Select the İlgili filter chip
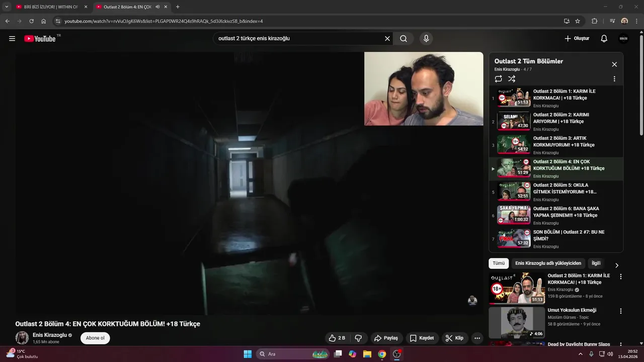Viewport: 644px width, 362px height. [596, 263]
